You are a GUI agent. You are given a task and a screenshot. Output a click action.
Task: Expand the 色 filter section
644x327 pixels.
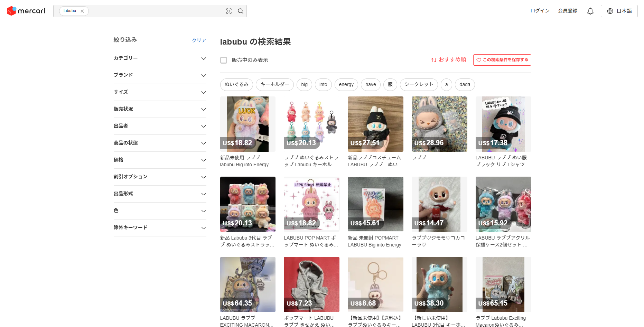(x=204, y=211)
